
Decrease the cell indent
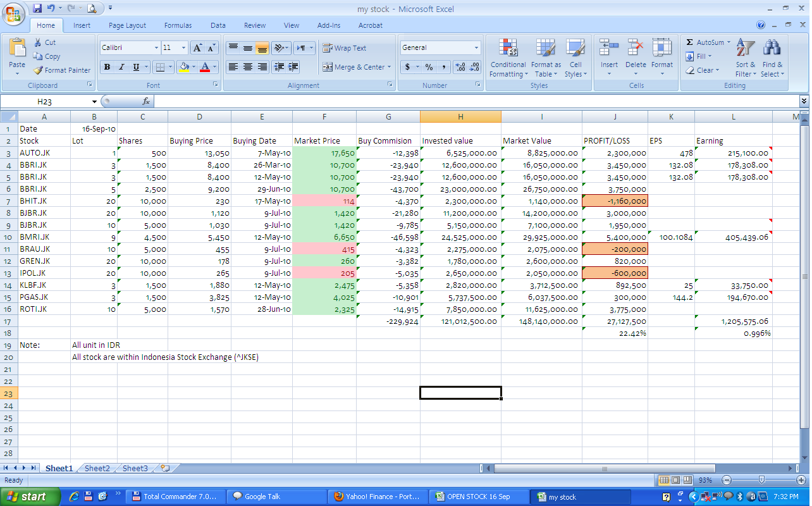(279, 67)
